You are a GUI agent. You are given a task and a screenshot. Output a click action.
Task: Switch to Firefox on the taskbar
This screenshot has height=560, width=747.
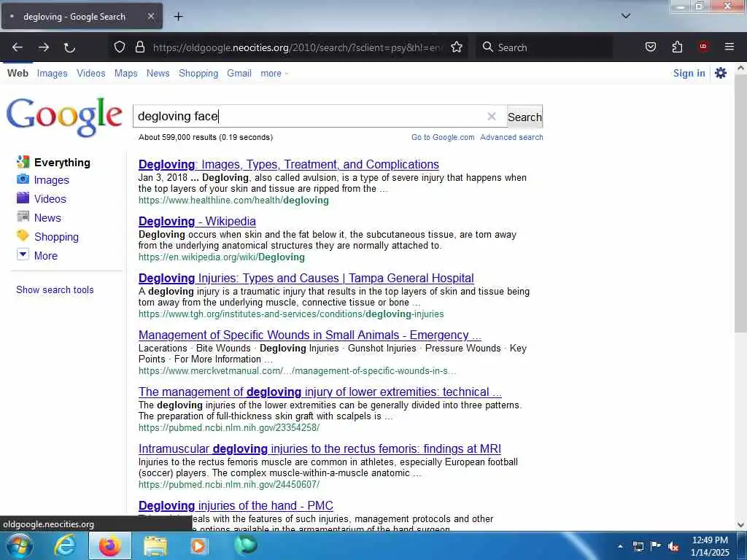(x=109, y=545)
